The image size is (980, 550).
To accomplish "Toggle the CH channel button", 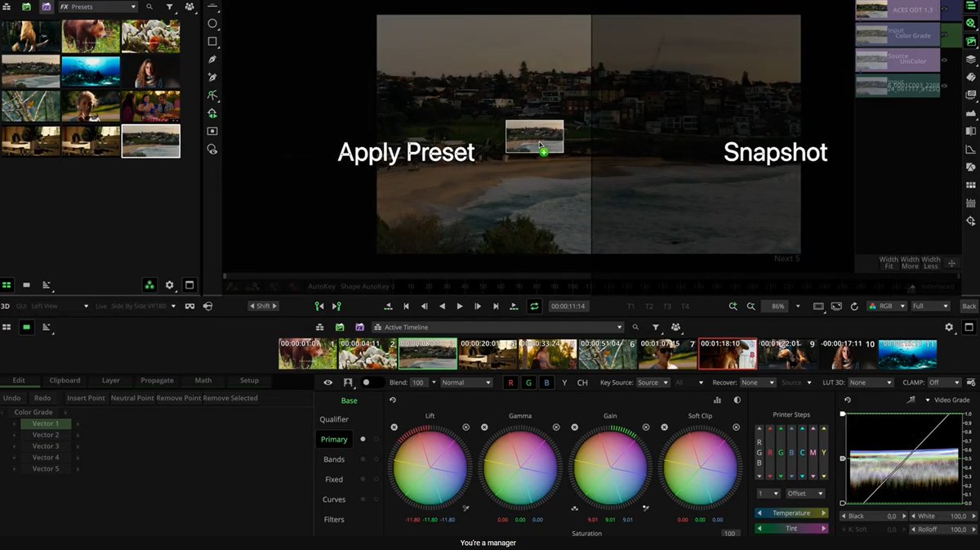I will click(x=582, y=382).
